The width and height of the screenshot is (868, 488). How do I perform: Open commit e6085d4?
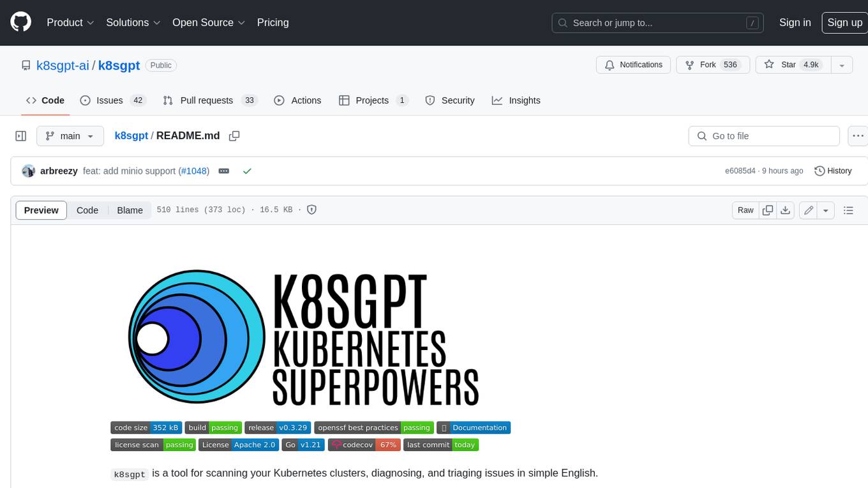740,171
